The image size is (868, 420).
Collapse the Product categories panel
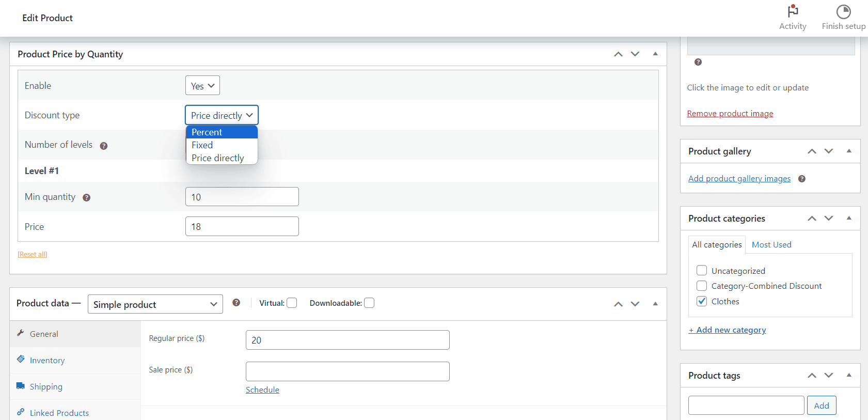pos(849,219)
